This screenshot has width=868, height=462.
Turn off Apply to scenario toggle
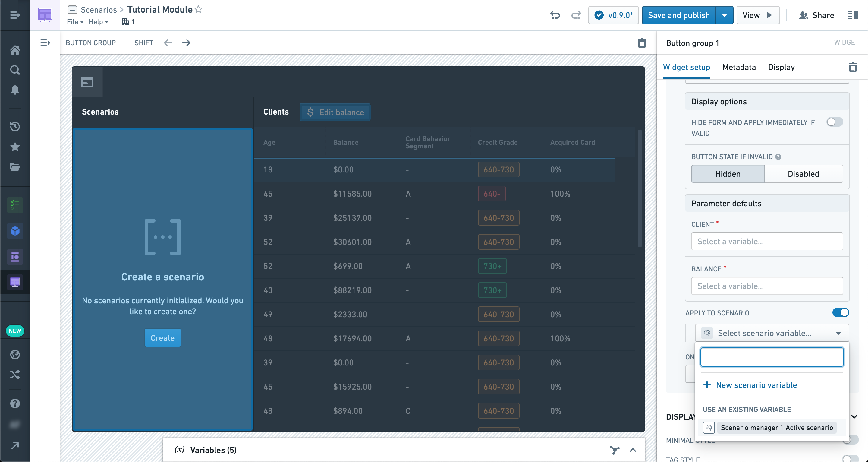[840, 313]
